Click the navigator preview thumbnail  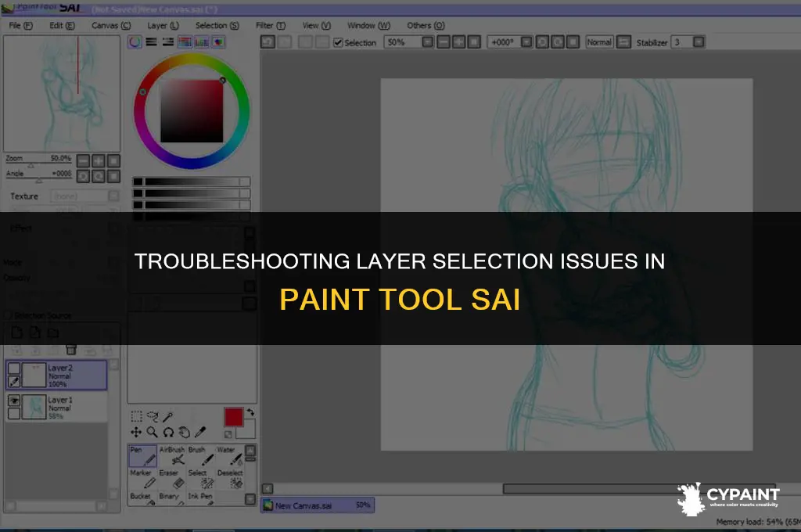[x=62, y=94]
